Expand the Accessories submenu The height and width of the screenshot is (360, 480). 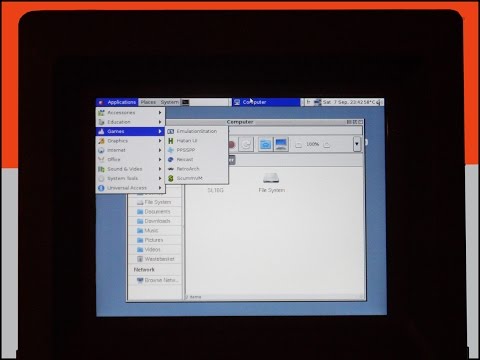[130, 113]
